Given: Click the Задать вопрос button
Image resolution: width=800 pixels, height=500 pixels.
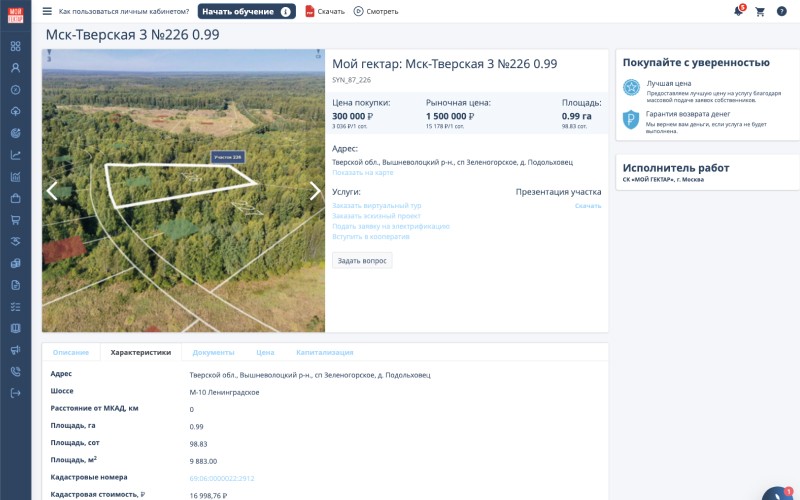Looking at the screenshot, I should pos(362,261).
